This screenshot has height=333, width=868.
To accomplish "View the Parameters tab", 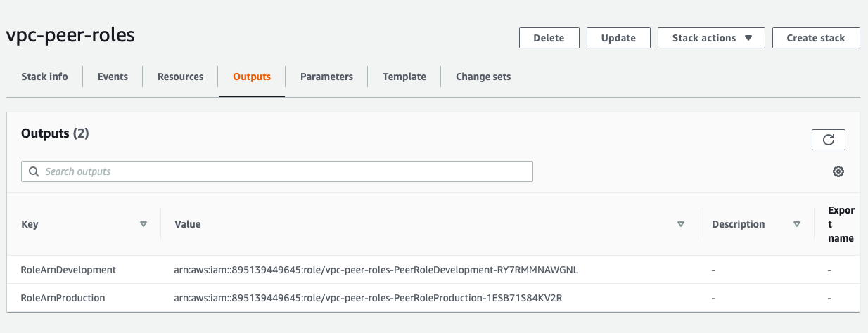I will click(326, 77).
